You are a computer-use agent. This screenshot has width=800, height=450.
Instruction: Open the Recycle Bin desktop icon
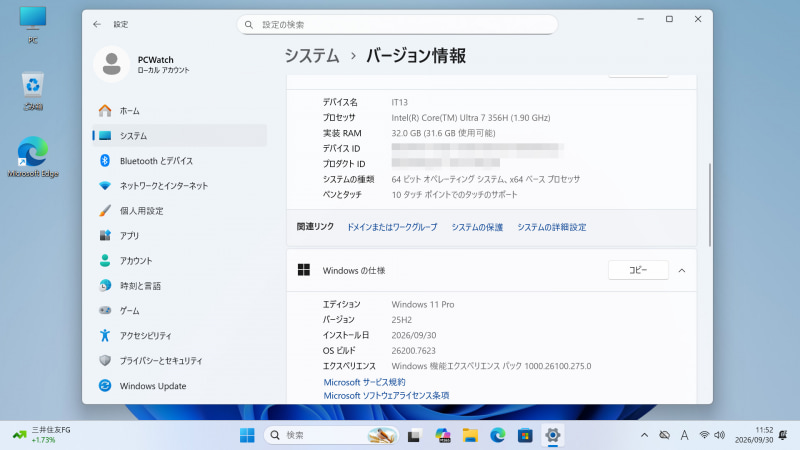(33, 91)
